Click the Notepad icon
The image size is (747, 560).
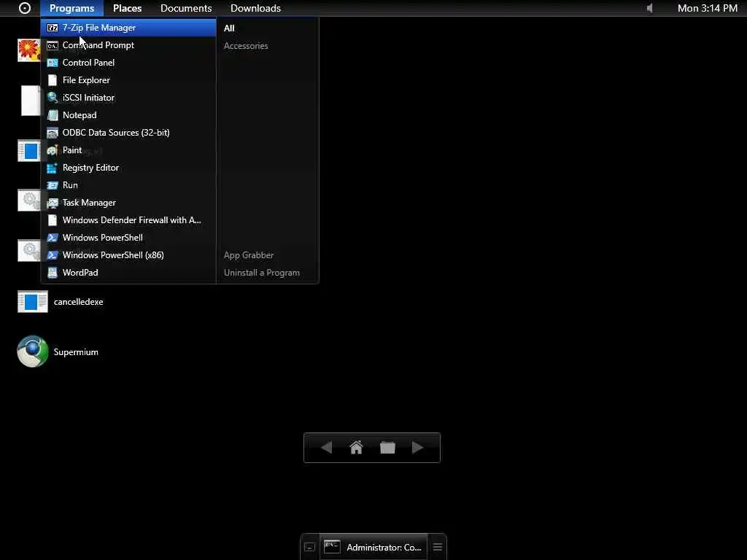point(53,115)
